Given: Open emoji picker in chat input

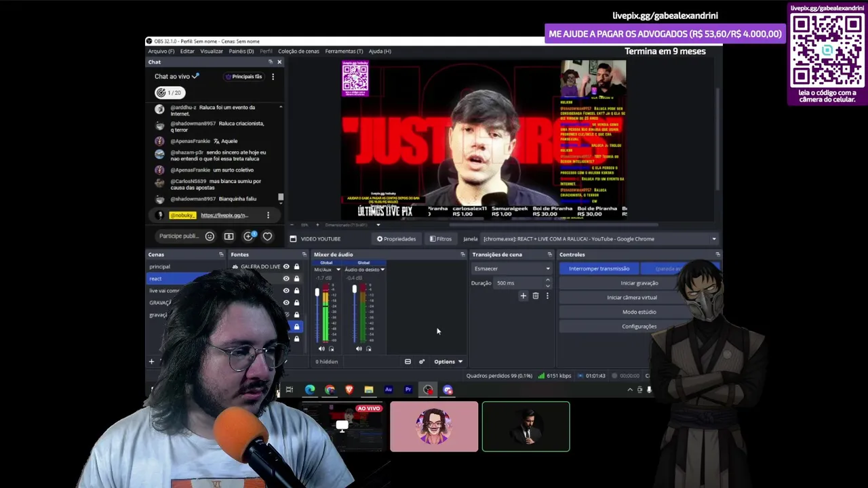Looking at the screenshot, I should pos(210,236).
